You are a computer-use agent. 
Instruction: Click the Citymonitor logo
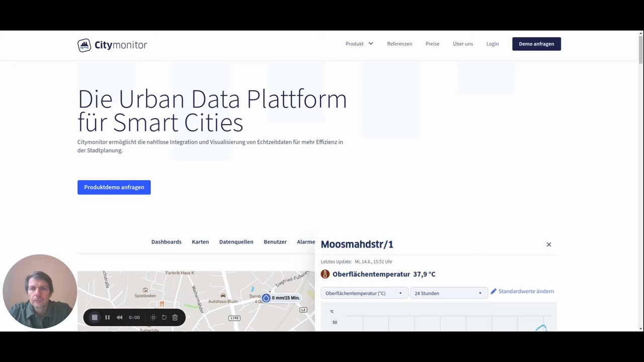point(112,45)
